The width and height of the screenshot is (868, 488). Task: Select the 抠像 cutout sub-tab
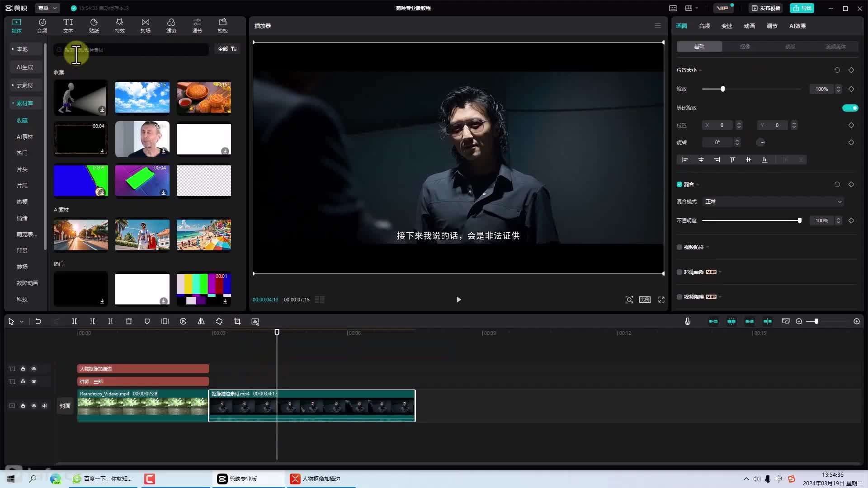pyautogui.click(x=745, y=47)
